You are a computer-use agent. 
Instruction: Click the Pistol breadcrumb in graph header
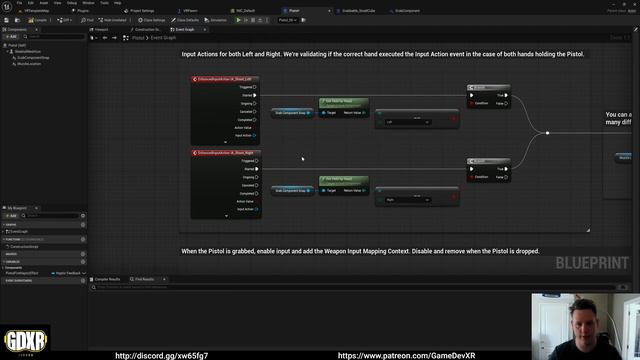pos(138,38)
